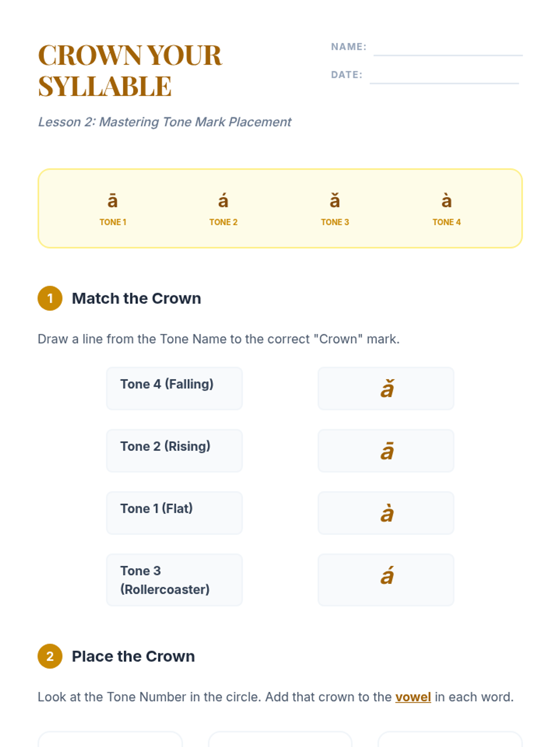Click the section 2 number badge
Screen dimensions: 560x747
pos(50,656)
